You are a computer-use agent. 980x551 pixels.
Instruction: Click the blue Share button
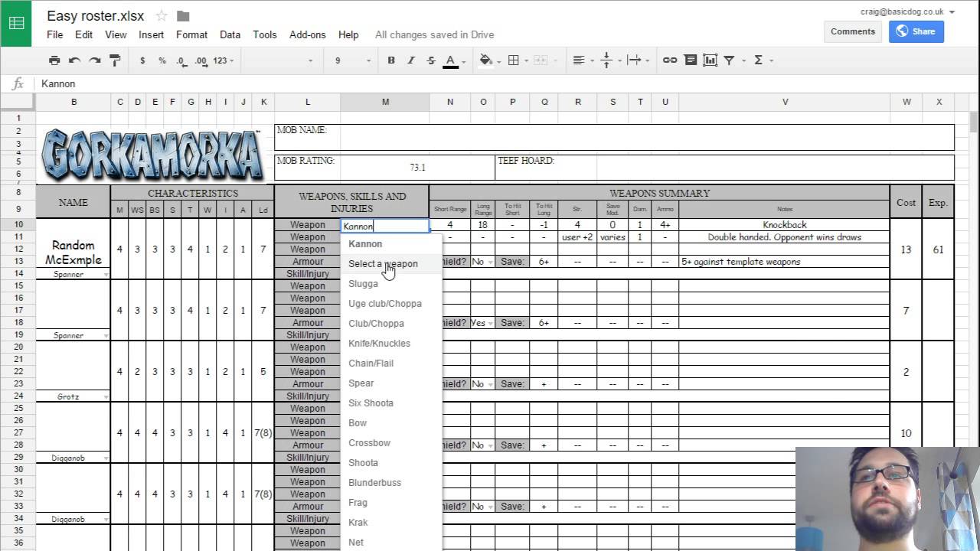click(x=916, y=31)
